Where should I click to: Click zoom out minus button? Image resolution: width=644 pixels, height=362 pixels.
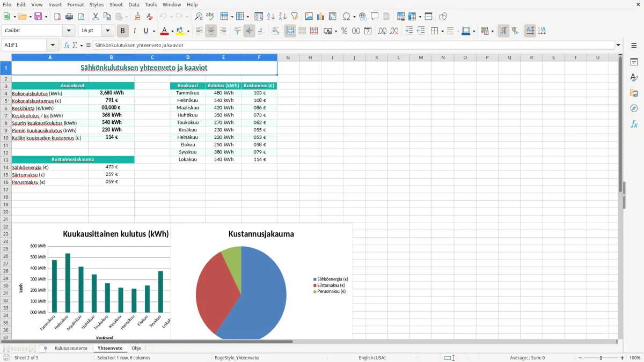tap(580, 358)
